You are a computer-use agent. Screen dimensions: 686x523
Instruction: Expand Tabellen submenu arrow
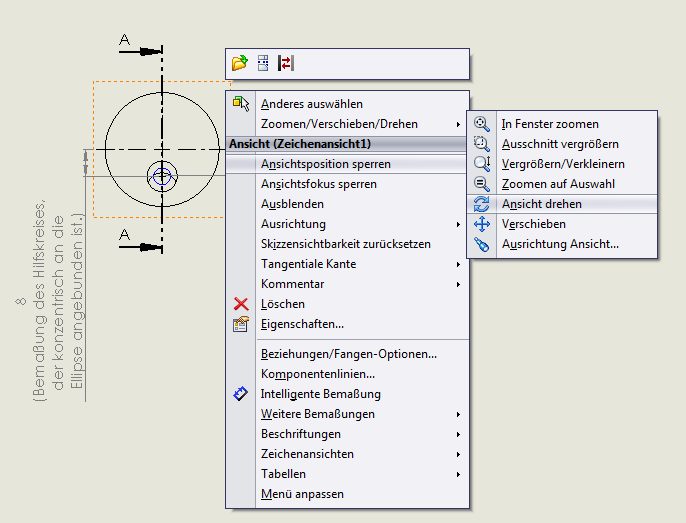pos(458,474)
